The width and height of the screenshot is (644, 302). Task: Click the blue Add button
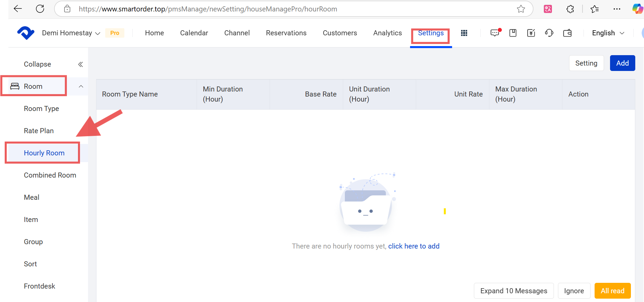pos(622,63)
